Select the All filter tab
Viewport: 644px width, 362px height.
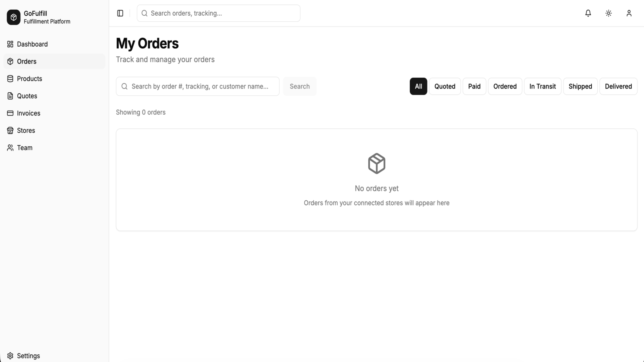pyautogui.click(x=418, y=86)
